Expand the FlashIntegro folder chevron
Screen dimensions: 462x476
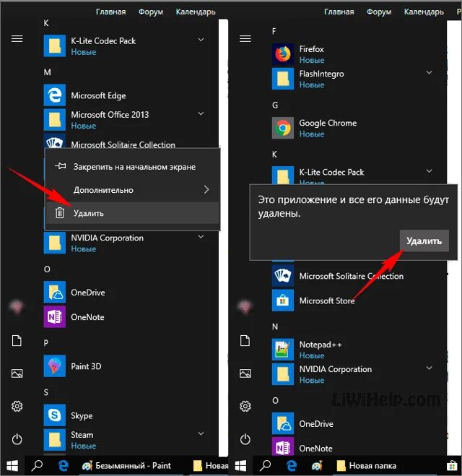(x=429, y=72)
